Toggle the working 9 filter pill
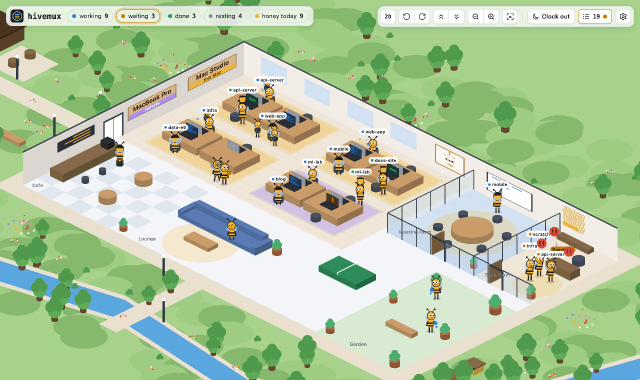Image resolution: width=640 pixels, height=380 pixels. [x=90, y=16]
